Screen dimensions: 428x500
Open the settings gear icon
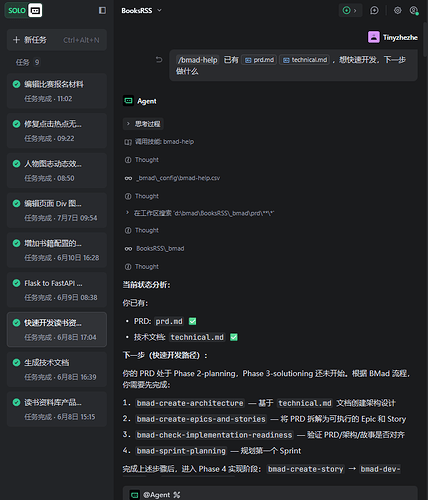(397, 11)
